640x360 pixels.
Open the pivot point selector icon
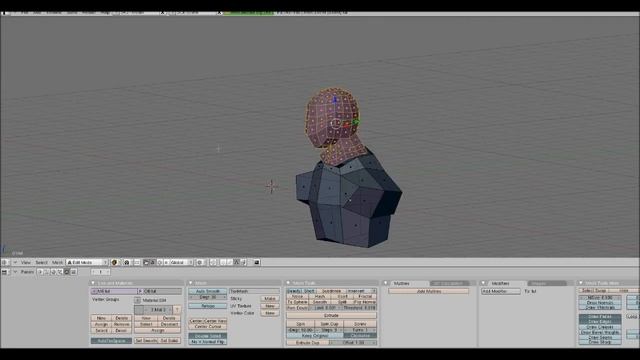(127, 262)
